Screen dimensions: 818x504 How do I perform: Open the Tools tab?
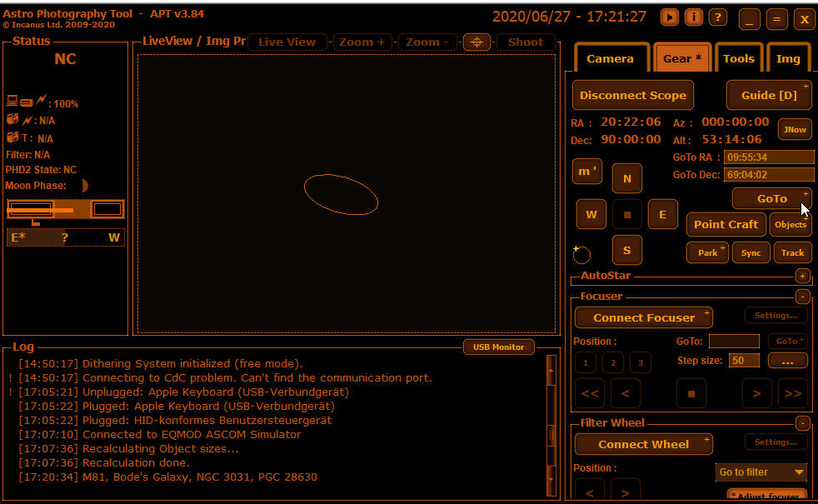(738, 58)
